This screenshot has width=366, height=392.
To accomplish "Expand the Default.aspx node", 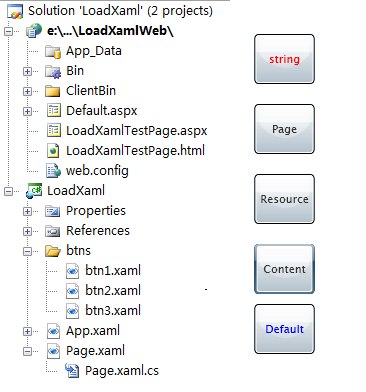I will (27, 111).
